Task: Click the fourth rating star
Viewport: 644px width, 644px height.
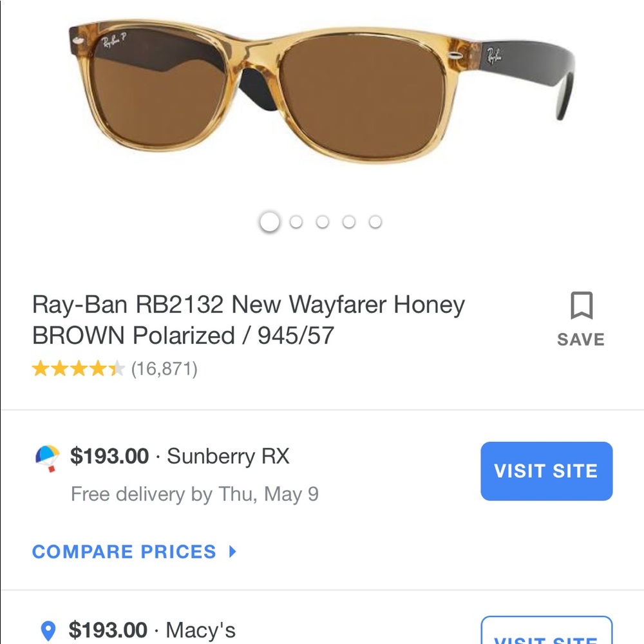Action: click(x=97, y=368)
